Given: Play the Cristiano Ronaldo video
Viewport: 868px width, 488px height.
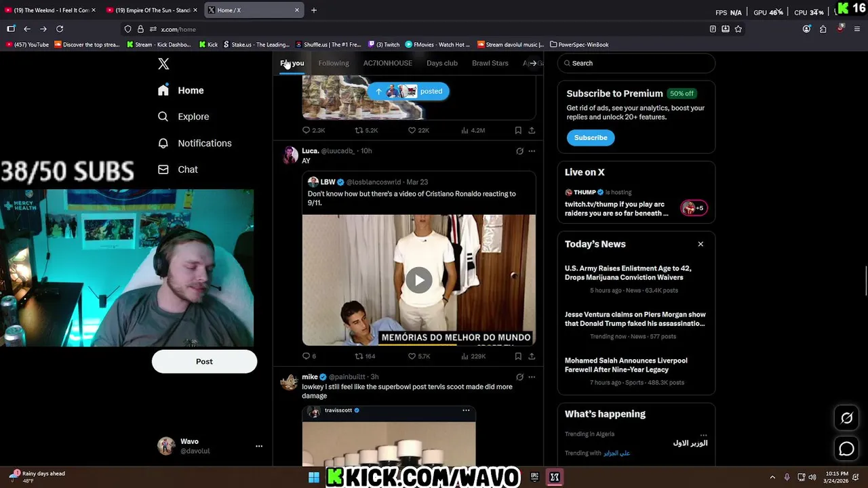Looking at the screenshot, I should tap(419, 280).
